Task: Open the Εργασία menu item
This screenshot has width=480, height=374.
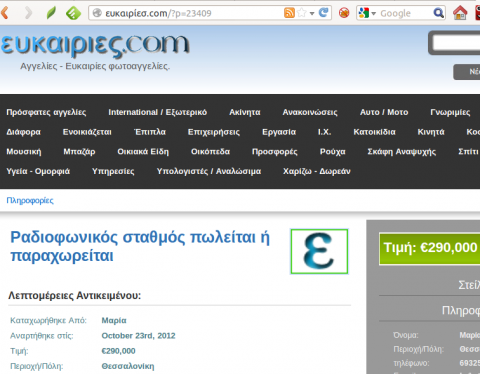Action: pyautogui.click(x=279, y=132)
